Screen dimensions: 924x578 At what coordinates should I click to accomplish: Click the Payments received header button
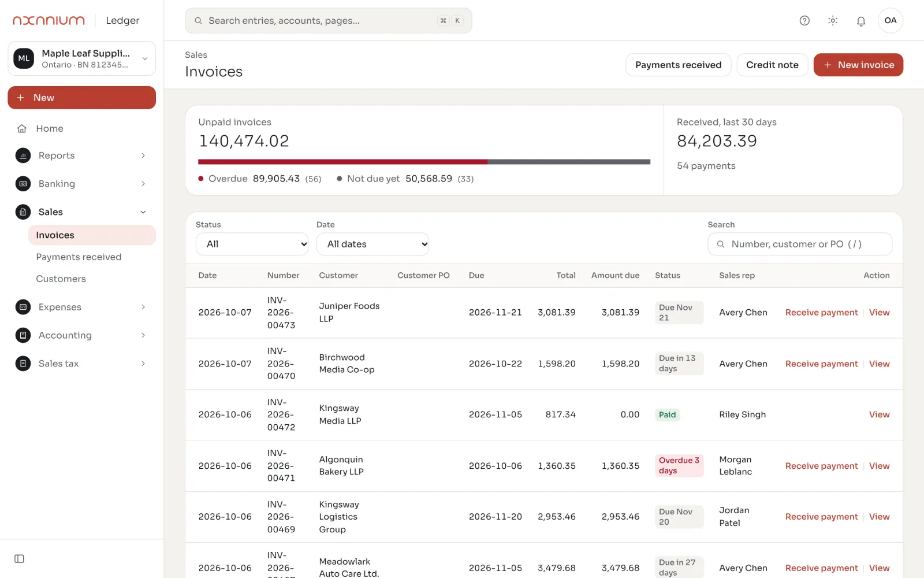tap(678, 65)
